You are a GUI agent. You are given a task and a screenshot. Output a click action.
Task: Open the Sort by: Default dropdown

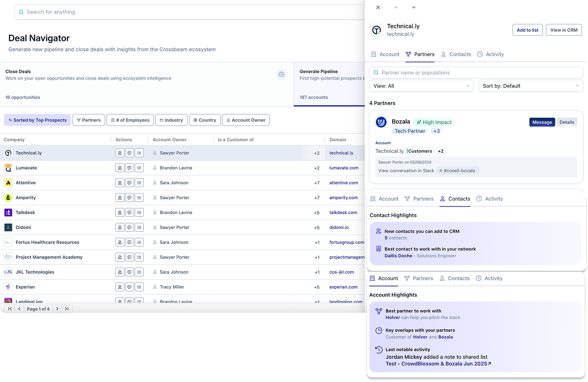pyautogui.click(x=531, y=86)
